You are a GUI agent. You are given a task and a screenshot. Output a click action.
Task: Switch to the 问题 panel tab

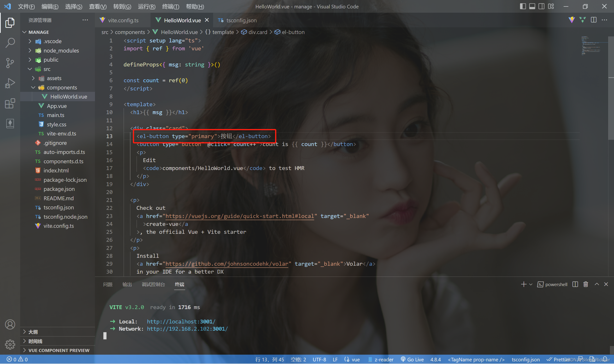click(108, 285)
